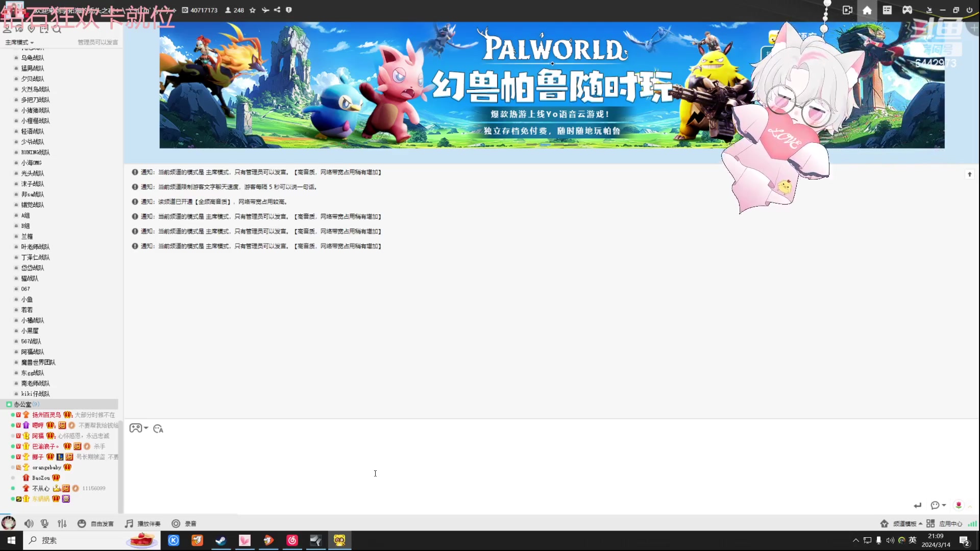This screenshot has width=980, height=551.
Task: Select the 丁泽仁战队 channel
Action: (35, 258)
